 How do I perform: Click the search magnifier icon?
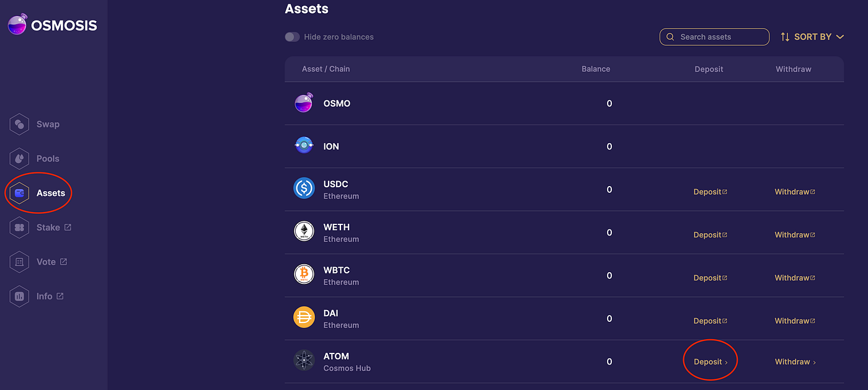(670, 37)
